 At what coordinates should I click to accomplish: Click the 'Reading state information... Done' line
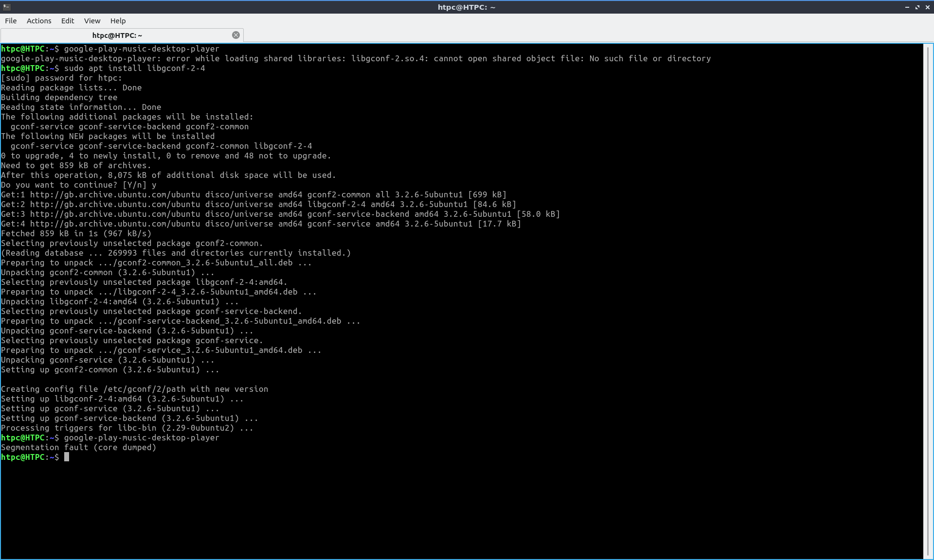(x=81, y=107)
